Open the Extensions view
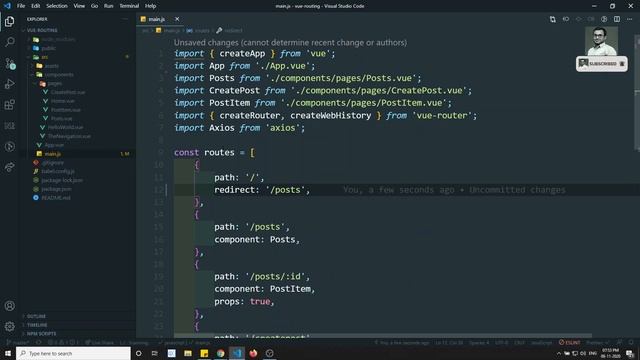This screenshot has width=640, height=360. 9,105
